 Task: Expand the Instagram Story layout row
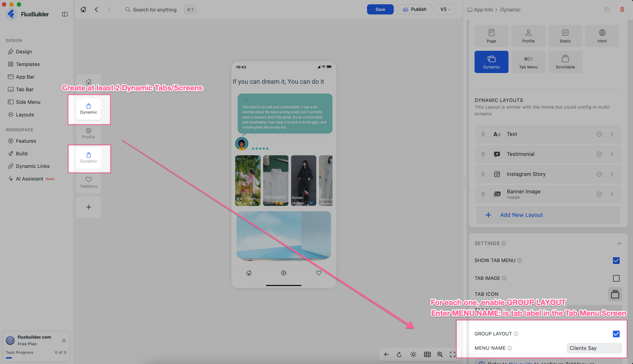612,174
